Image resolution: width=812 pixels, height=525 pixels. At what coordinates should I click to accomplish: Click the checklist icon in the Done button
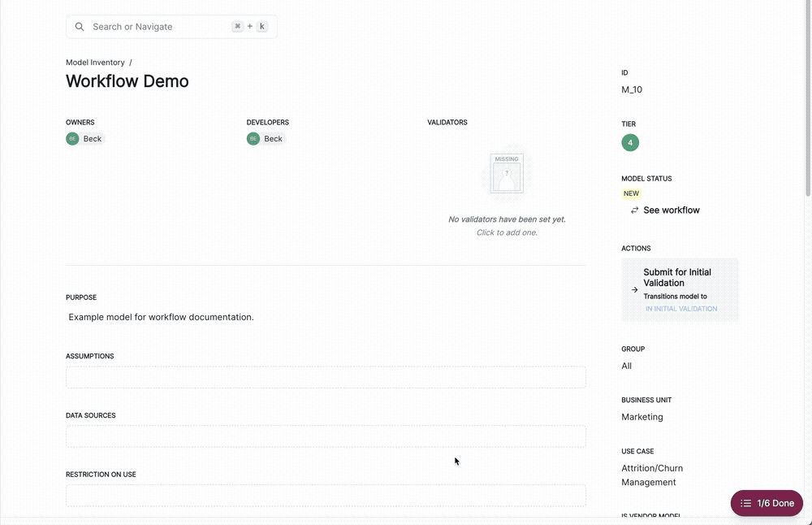click(x=748, y=503)
